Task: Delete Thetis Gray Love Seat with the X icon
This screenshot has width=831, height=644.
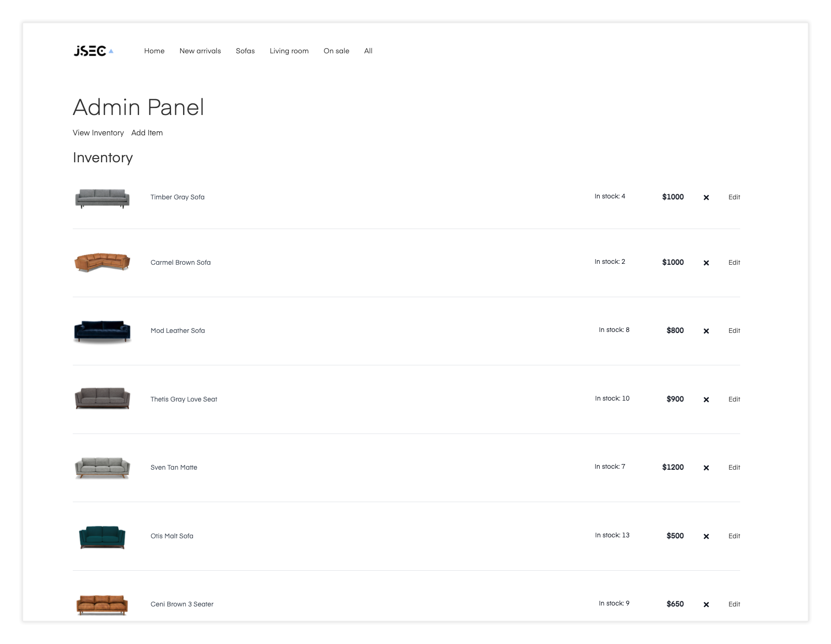Action: point(707,399)
